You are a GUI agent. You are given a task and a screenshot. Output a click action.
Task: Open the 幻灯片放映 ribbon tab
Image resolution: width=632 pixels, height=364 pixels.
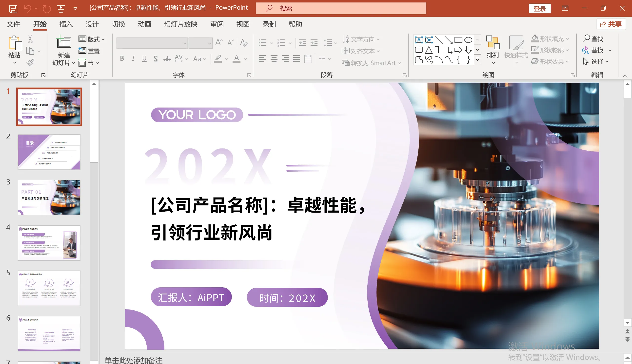tap(180, 24)
